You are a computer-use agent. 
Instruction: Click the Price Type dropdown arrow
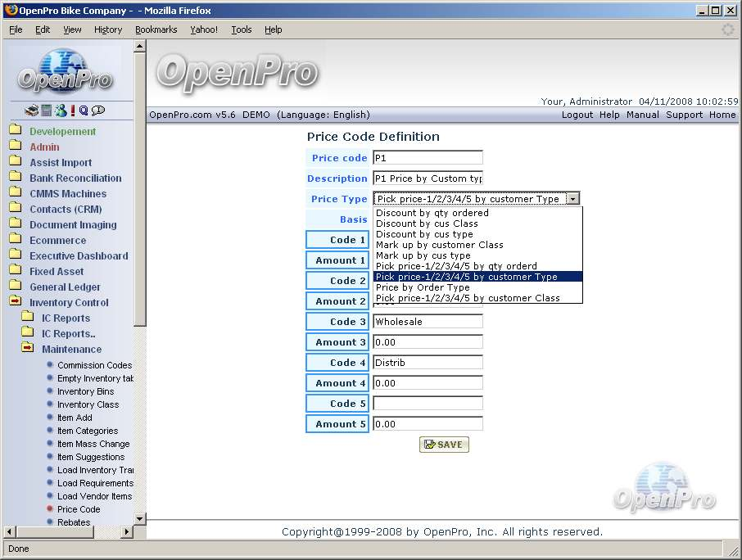tap(573, 198)
